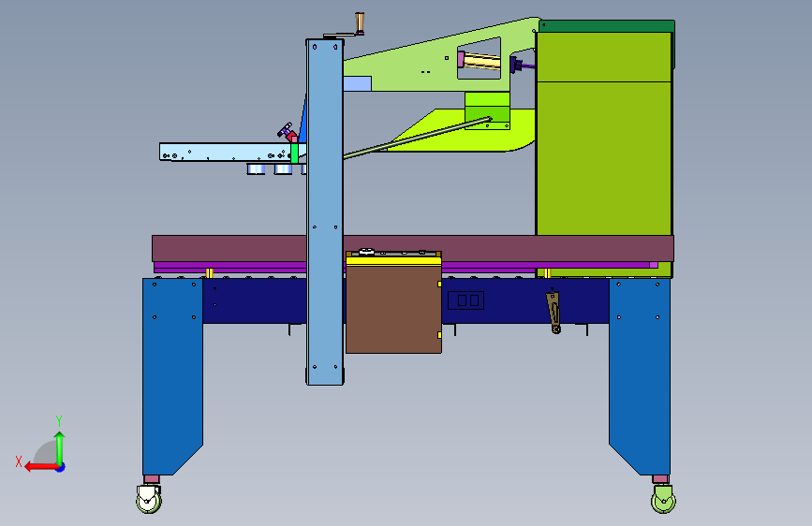Click the blue Z axis dot at the triad origin

point(61,467)
